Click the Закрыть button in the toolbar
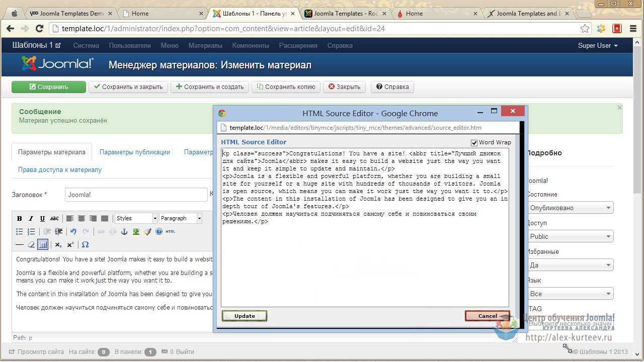 [x=345, y=86]
